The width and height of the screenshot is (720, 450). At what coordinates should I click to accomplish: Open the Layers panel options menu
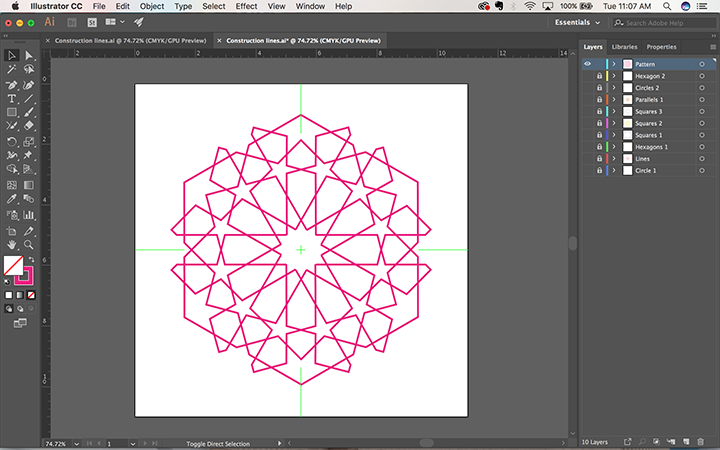coord(713,47)
